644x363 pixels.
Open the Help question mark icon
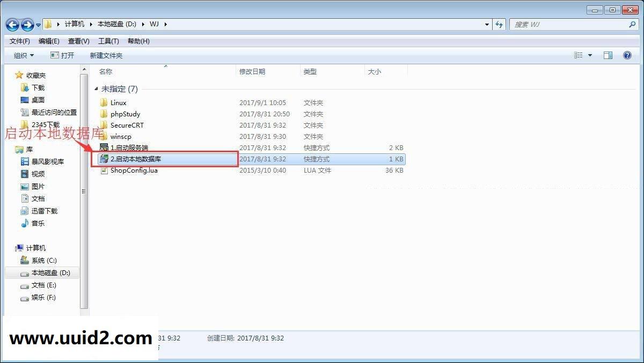pyautogui.click(x=627, y=55)
